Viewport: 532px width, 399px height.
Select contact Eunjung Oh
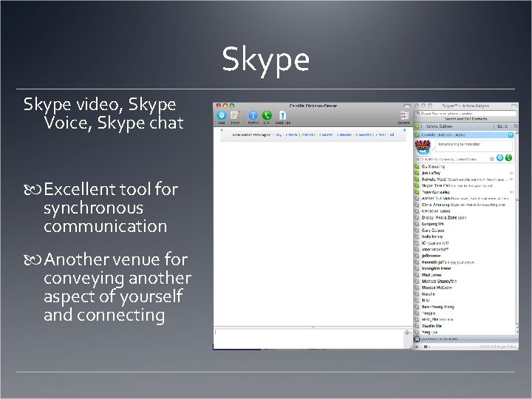[464, 224]
